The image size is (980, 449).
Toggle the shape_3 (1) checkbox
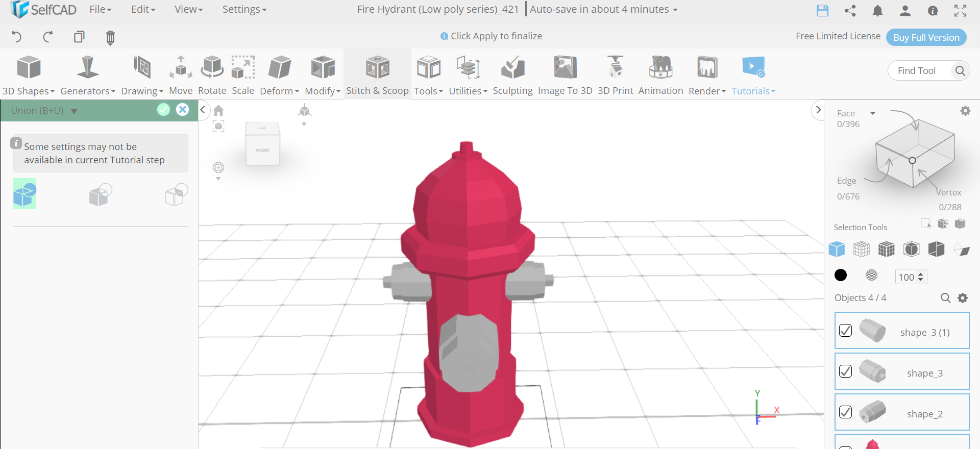pyautogui.click(x=845, y=331)
